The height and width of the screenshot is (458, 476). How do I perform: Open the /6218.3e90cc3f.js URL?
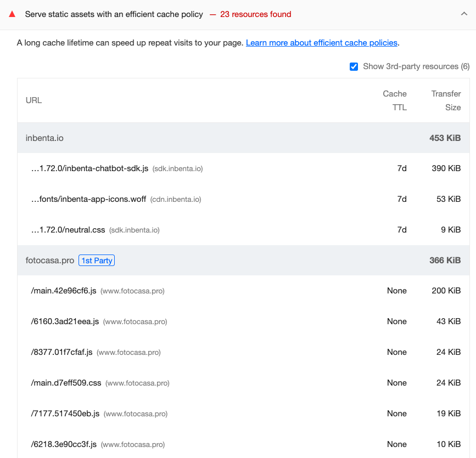pyautogui.click(x=64, y=444)
